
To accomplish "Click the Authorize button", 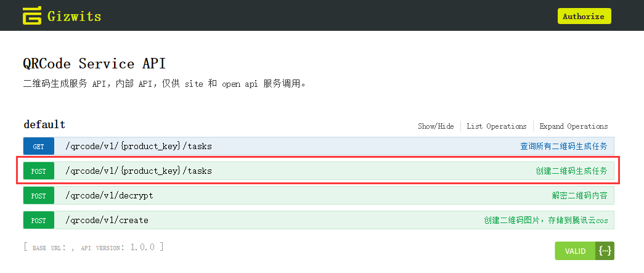I will 584,17.
